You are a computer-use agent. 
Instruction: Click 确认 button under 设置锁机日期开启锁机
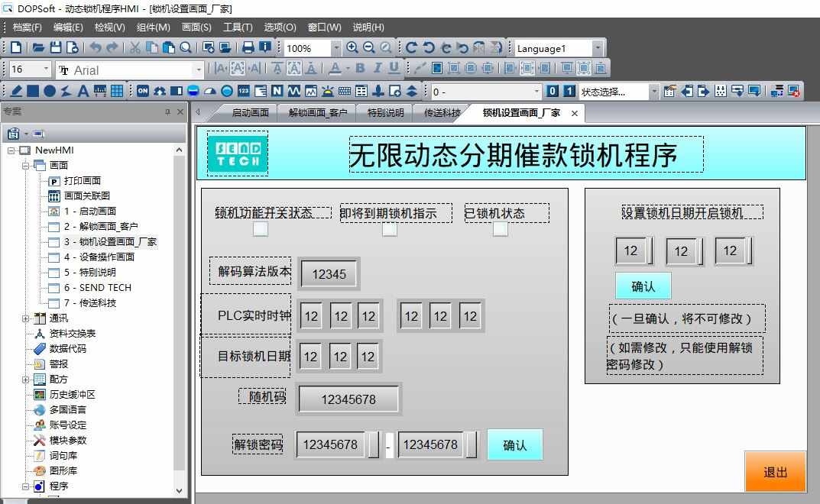point(643,286)
